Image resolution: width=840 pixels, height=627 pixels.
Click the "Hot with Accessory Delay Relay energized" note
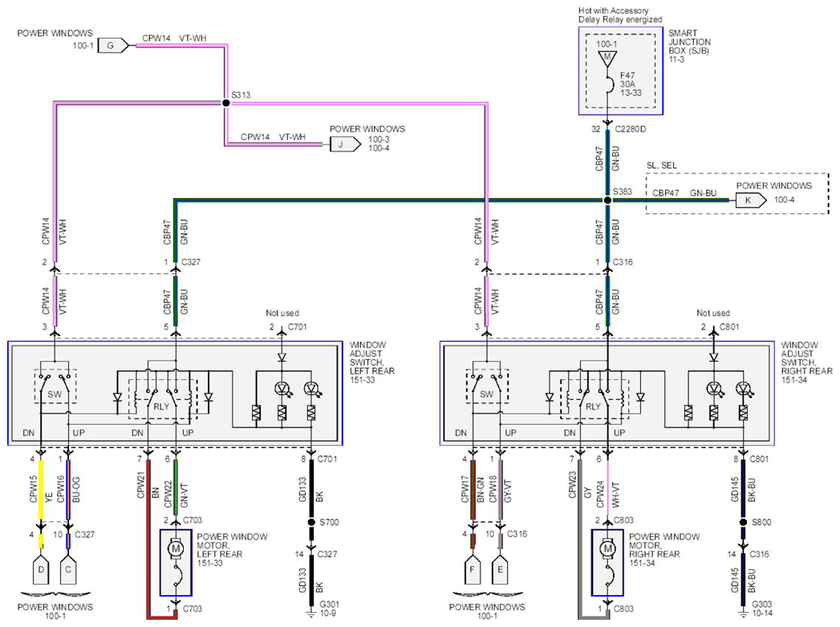[620, 15]
